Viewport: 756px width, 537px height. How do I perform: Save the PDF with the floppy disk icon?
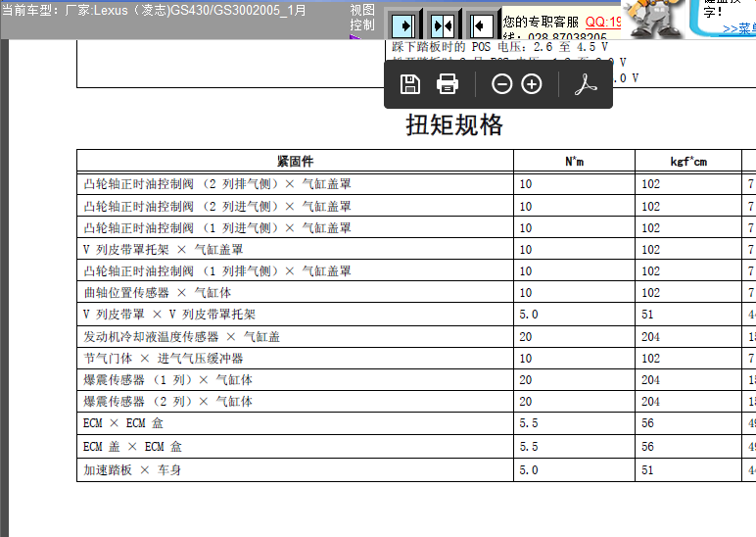409,84
